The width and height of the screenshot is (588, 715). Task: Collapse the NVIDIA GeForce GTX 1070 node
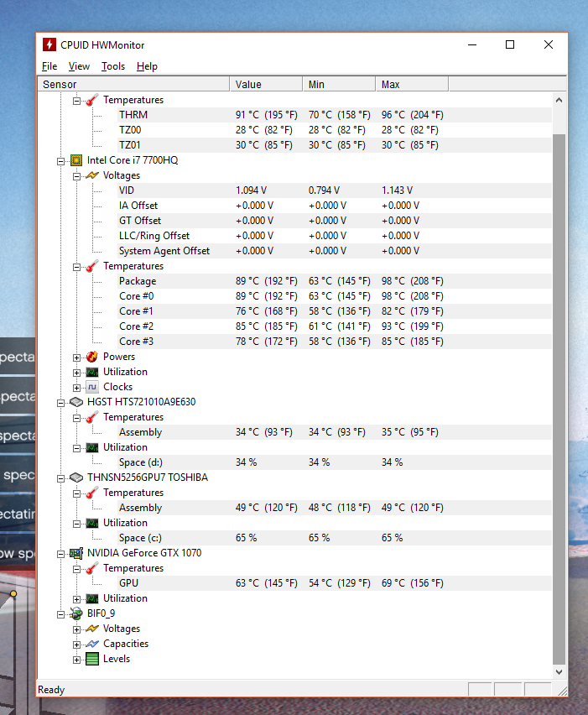(60, 554)
